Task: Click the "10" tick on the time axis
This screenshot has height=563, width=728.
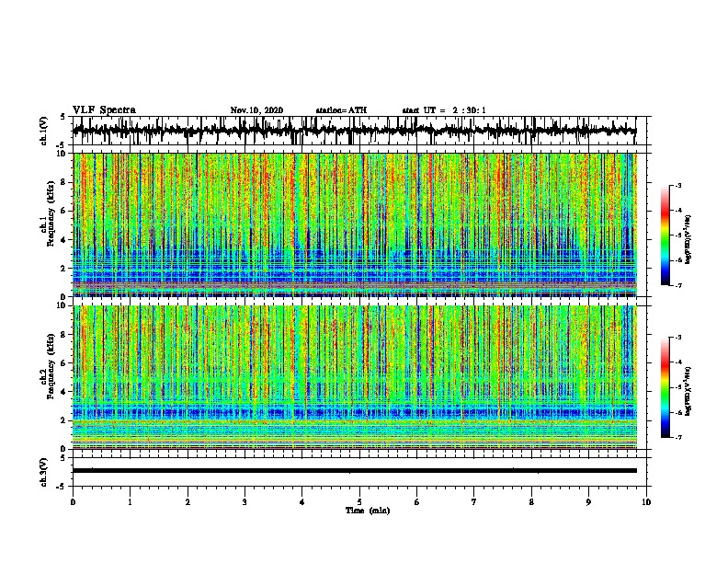Action: click(646, 502)
